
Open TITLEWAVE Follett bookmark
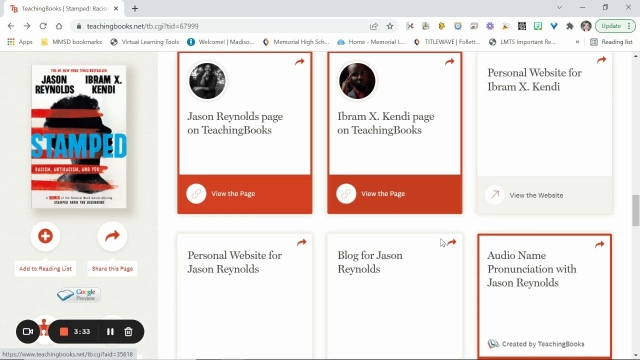pyautogui.click(x=447, y=42)
